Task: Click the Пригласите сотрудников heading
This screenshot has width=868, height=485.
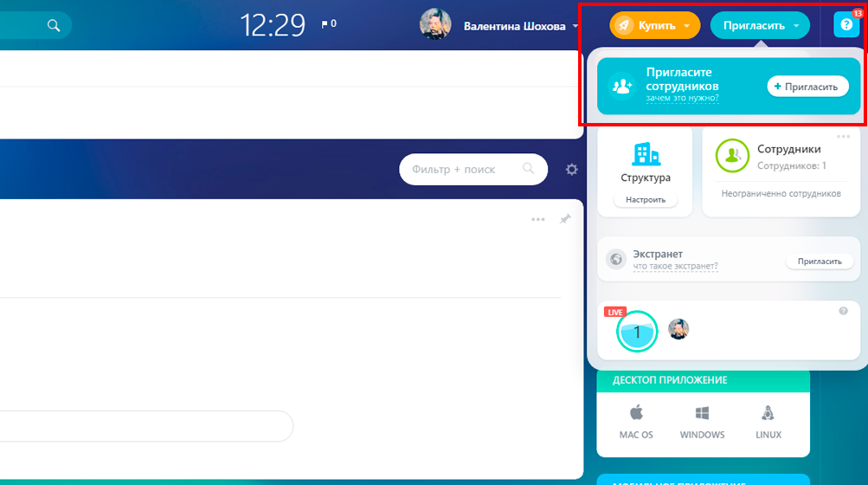Action: (682, 80)
